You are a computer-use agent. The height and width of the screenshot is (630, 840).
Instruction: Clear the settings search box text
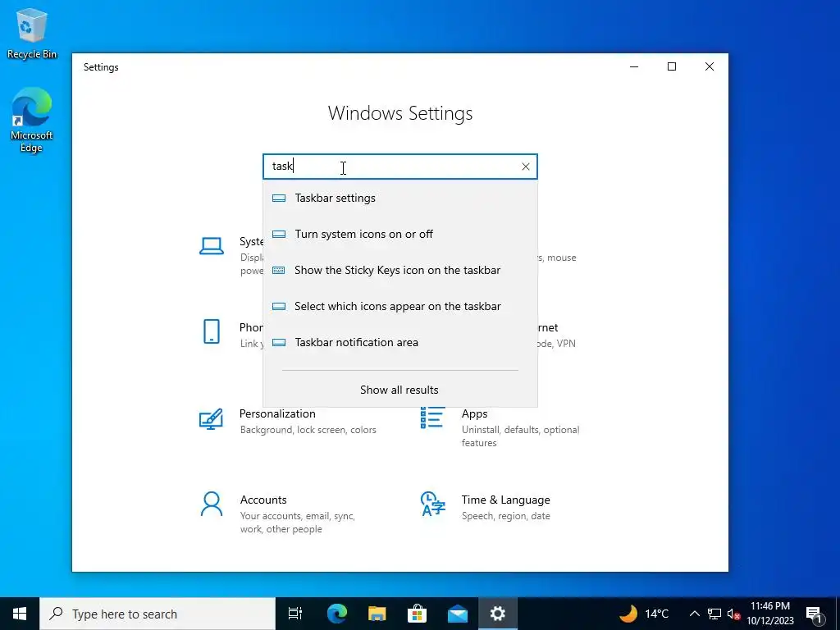[x=526, y=167]
